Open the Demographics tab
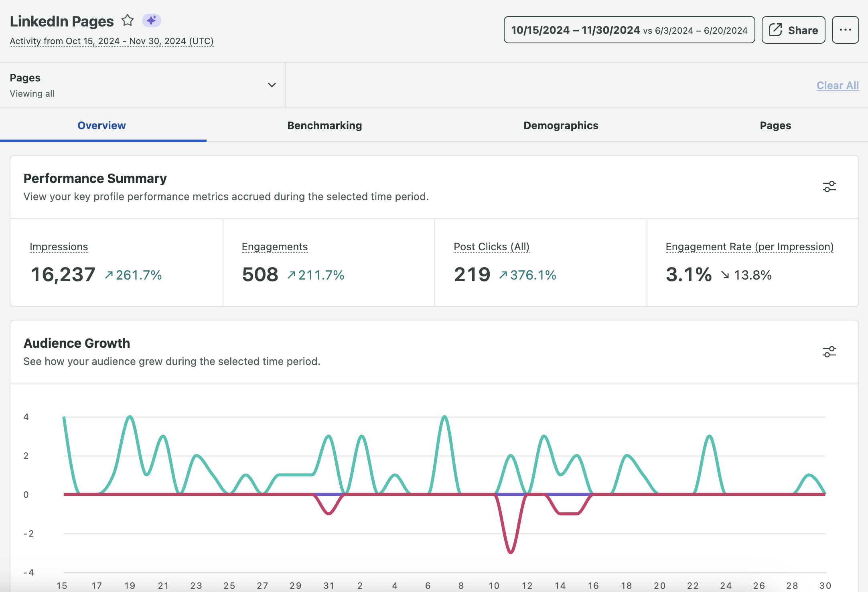The width and height of the screenshot is (868, 592). [x=560, y=125]
